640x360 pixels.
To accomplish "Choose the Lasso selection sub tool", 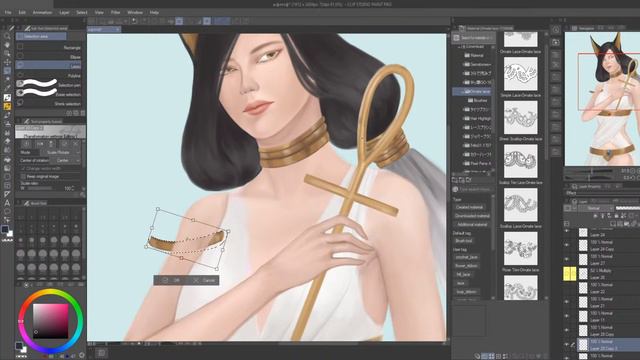I will (49, 66).
